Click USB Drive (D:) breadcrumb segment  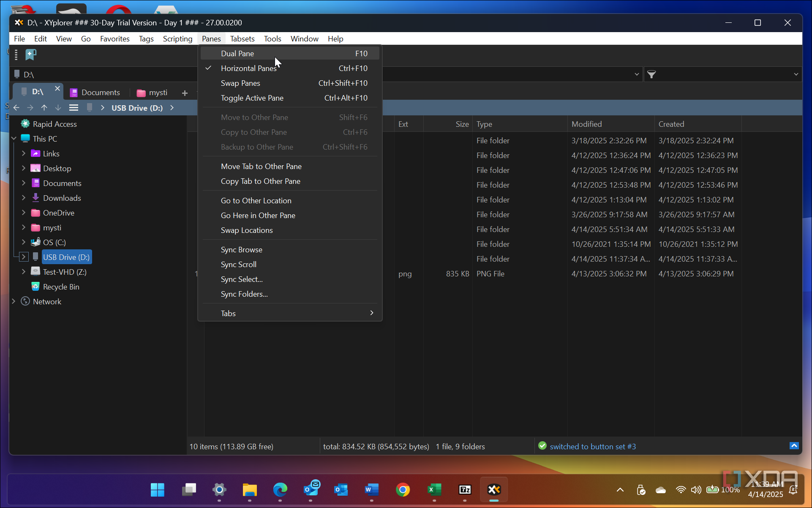point(137,108)
